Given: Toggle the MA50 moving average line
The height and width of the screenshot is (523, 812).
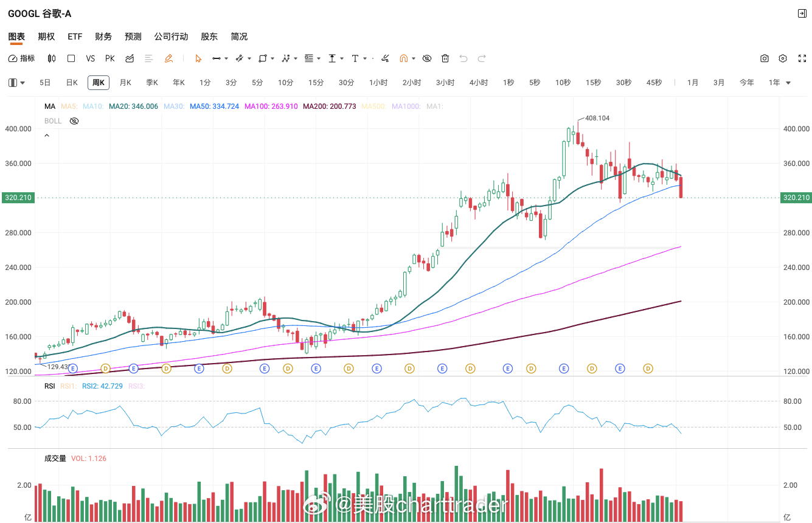Looking at the screenshot, I should [214, 106].
